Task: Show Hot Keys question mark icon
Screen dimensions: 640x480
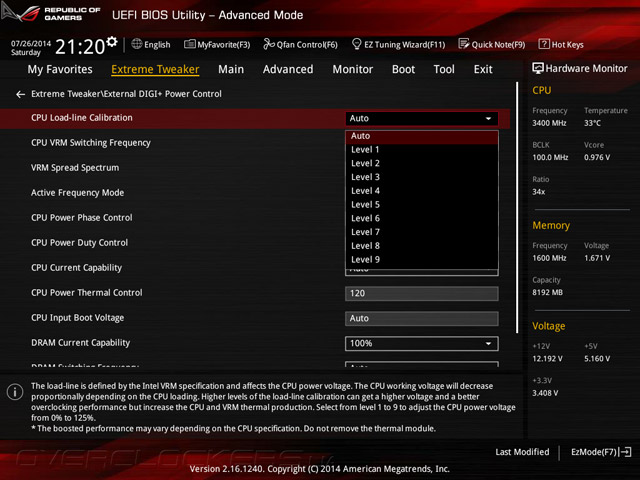Action: coord(544,44)
